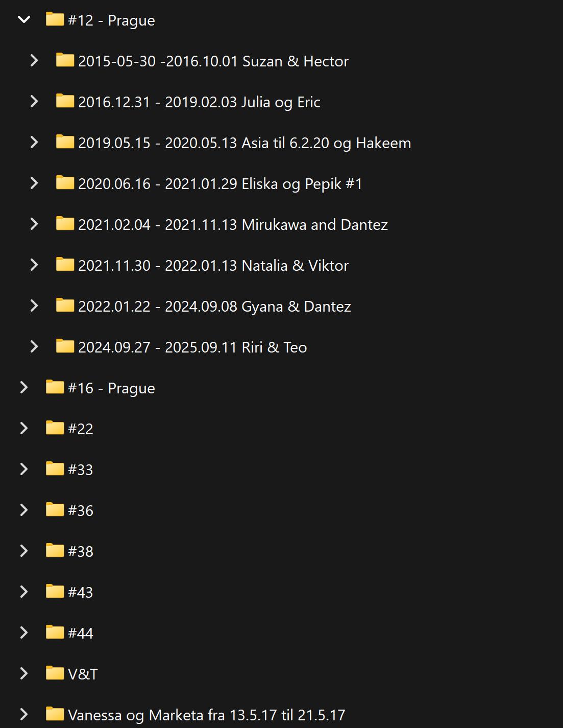Viewport: 563px width, 728px height.
Task: Collapse the #12 - Prague folder
Action: tap(24, 20)
